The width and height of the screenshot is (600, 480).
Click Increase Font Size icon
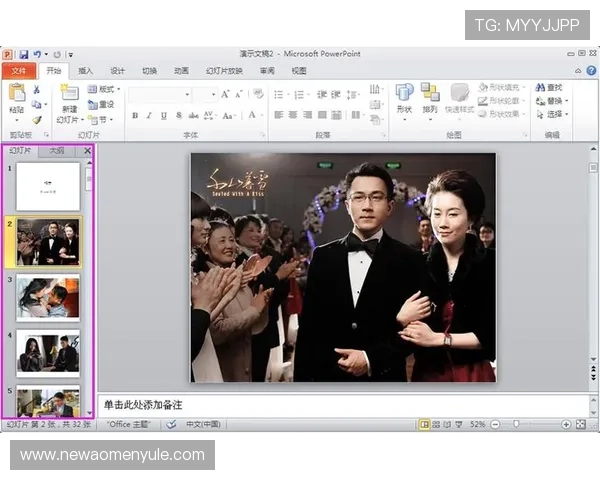point(225,94)
